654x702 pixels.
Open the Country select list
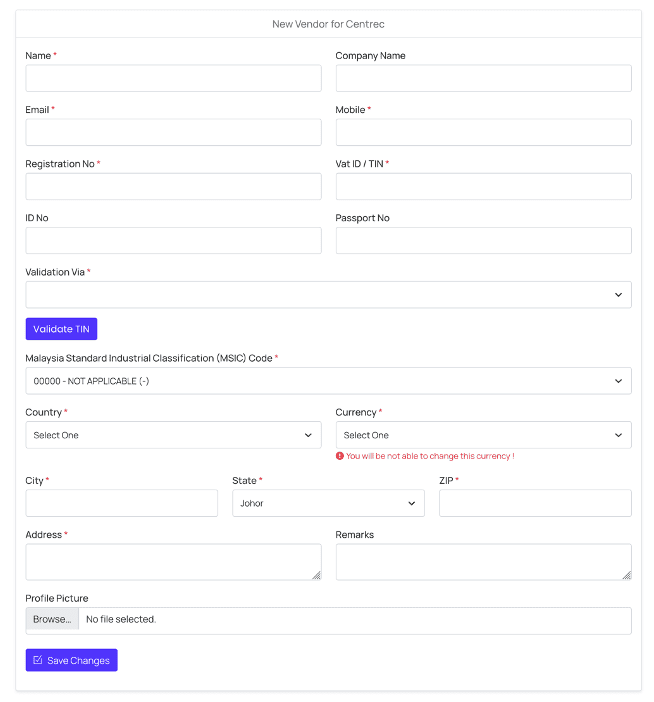click(173, 435)
